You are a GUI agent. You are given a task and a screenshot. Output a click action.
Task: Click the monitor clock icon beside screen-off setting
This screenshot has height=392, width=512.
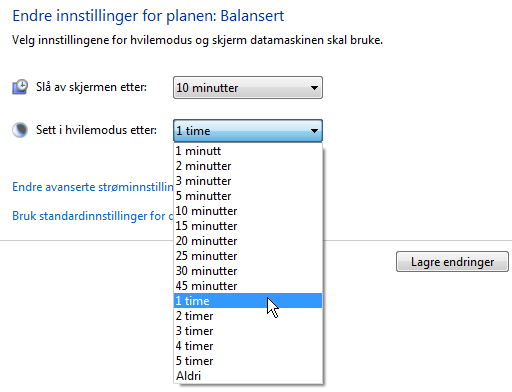tap(20, 87)
